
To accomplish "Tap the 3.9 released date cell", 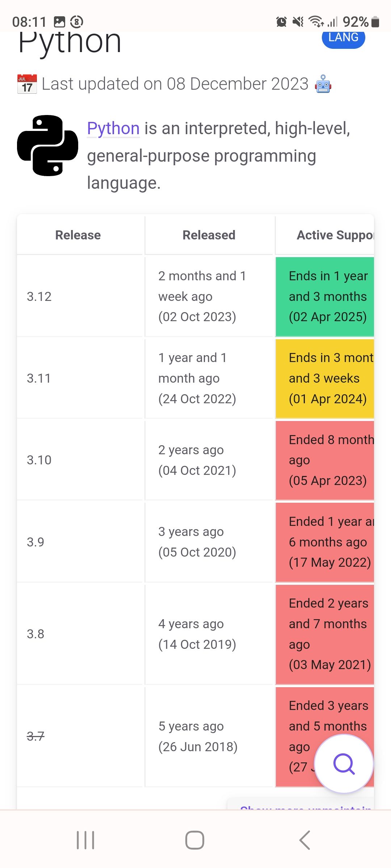I will [x=209, y=542].
